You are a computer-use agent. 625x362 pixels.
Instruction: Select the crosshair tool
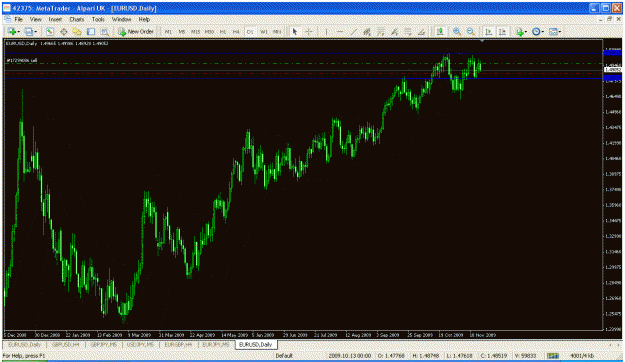coord(309,31)
